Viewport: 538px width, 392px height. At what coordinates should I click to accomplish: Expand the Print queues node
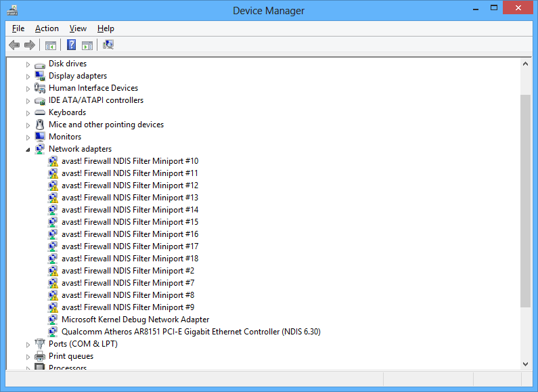tap(28, 357)
